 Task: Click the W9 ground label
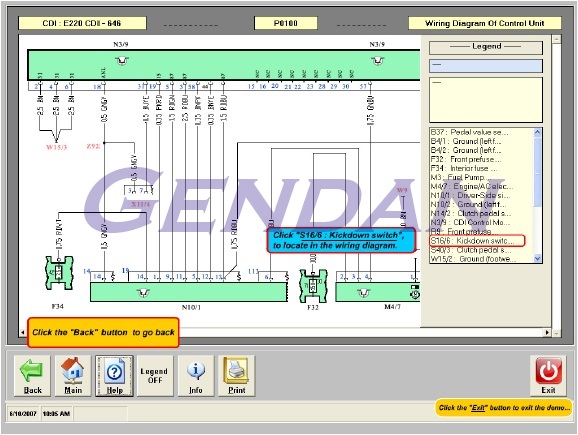[x=402, y=190]
